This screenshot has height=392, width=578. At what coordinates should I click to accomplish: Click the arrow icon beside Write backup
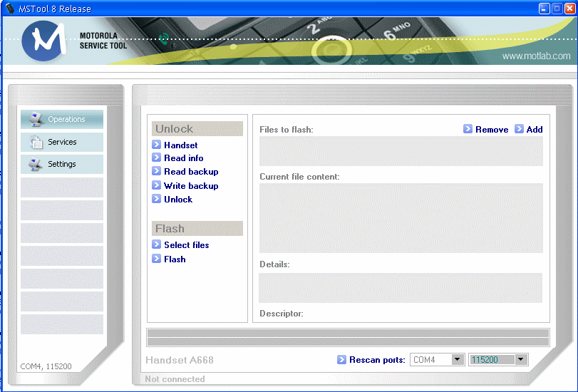pyautogui.click(x=156, y=185)
